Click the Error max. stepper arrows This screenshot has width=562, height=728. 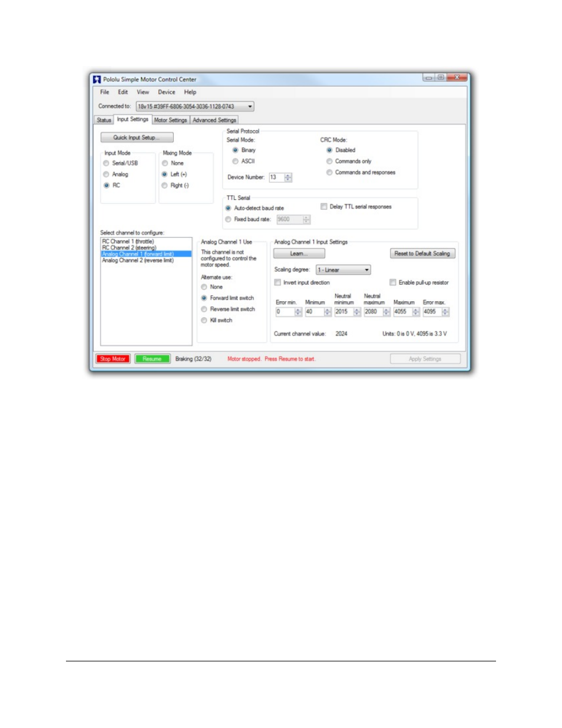click(445, 312)
